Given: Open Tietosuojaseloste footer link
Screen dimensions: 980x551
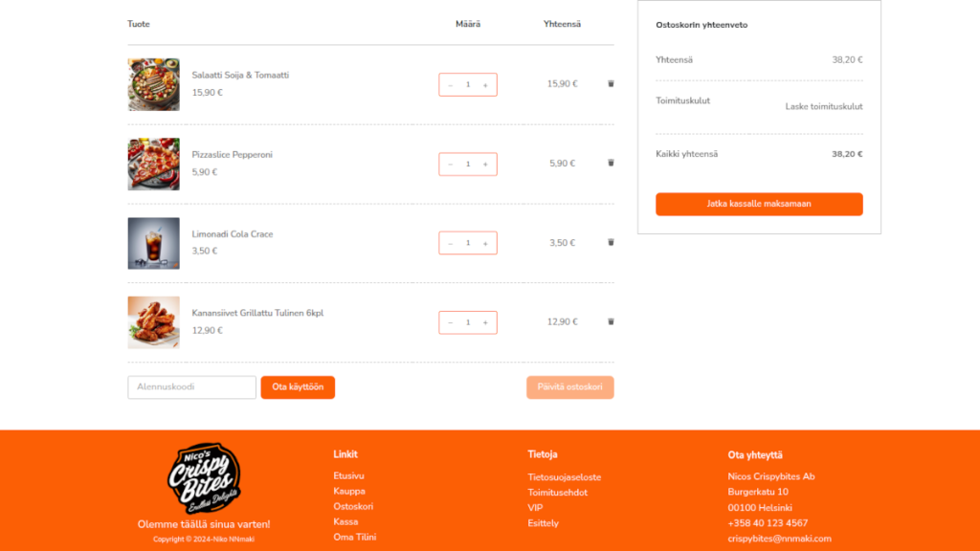Looking at the screenshot, I should pyautogui.click(x=565, y=477).
